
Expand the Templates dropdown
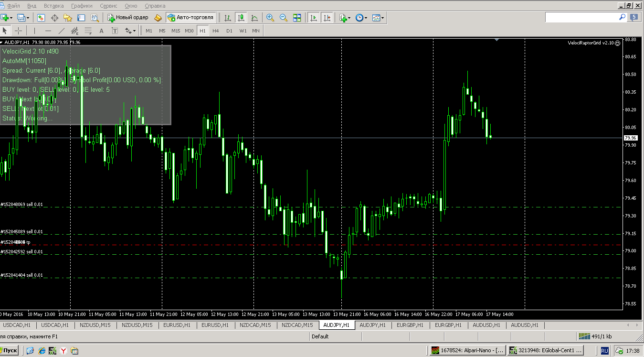click(x=382, y=18)
